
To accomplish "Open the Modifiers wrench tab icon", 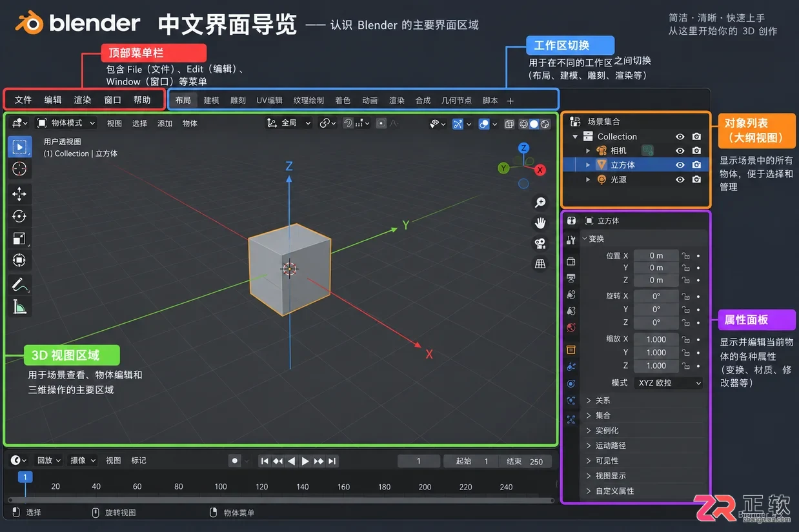I will (571, 366).
